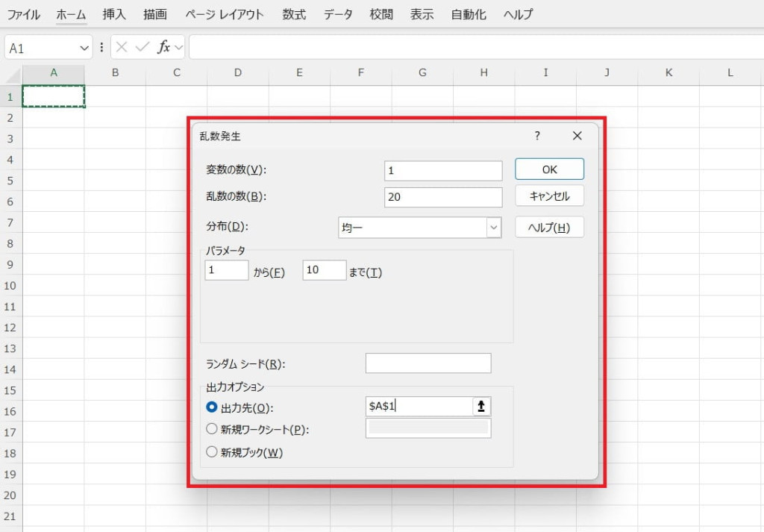The width and height of the screenshot is (764, 532).
Task: Click the dialog's question mark help icon
Action: click(x=536, y=136)
